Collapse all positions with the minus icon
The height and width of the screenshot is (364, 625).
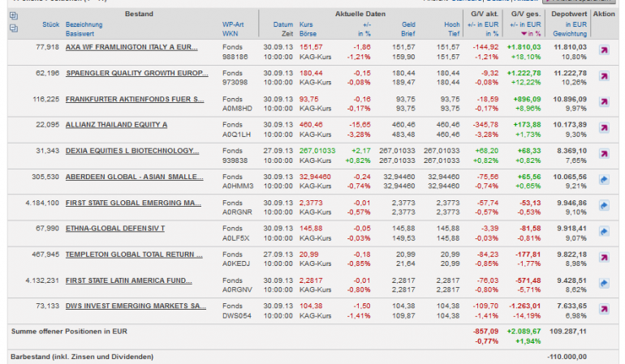pos(13,28)
